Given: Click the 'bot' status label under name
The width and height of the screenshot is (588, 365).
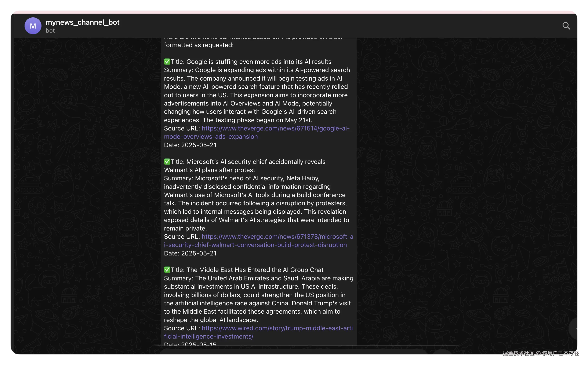Looking at the screenshot, I should pyautogui.click(x=50, y=31).
